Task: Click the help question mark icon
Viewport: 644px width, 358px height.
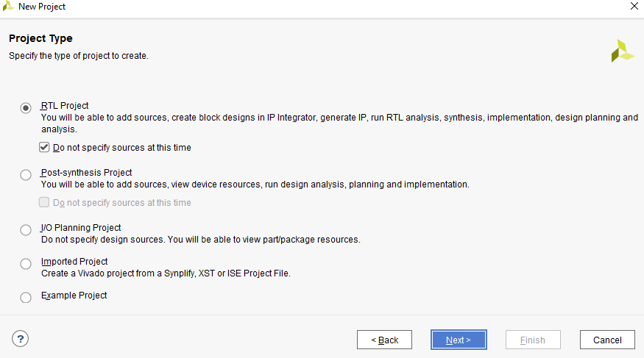Action: point(20,339)
